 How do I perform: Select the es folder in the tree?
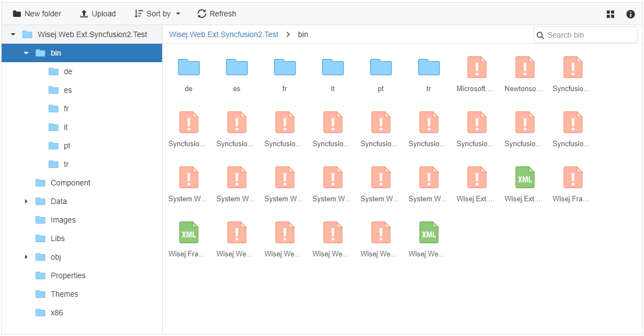(x=82, y=90)
